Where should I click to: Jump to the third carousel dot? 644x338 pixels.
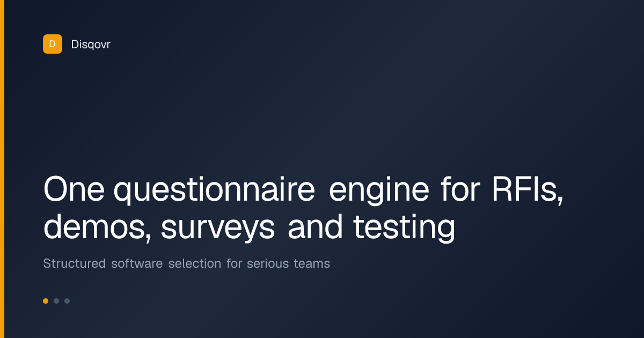[x=67, y=301]
